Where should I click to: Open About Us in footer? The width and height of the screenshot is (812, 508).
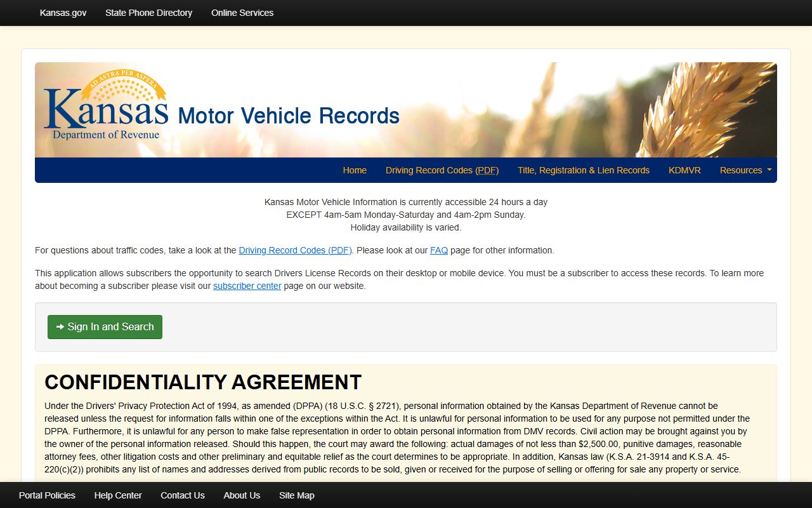point(242,495)
